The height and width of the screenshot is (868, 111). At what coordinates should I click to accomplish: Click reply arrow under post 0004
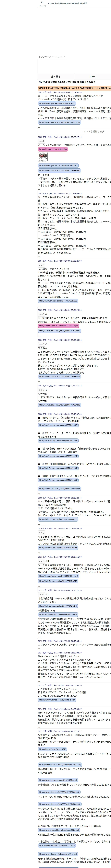pos(39,306)
